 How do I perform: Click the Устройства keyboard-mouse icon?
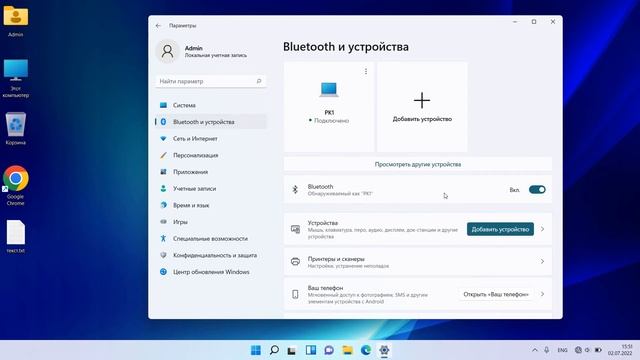(x=295, y=229)
